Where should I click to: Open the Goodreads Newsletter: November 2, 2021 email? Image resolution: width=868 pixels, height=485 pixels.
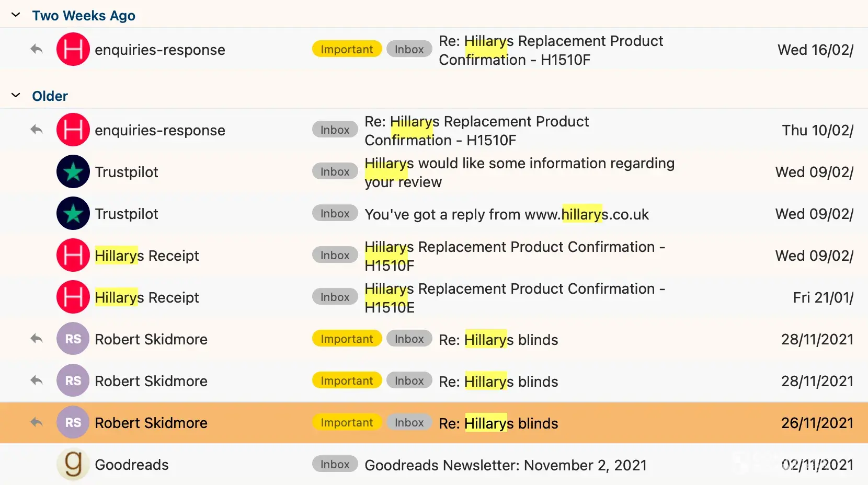505,465
